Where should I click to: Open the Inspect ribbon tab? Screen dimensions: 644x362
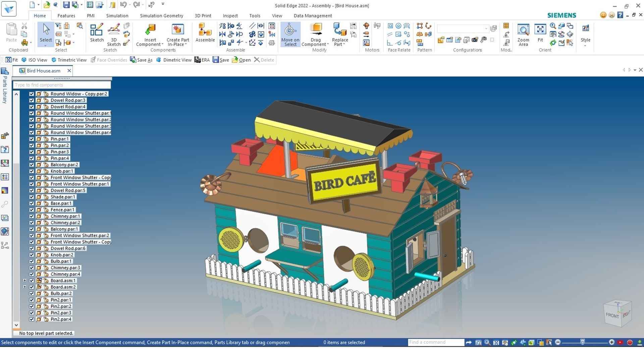click(x=230, y=15)
